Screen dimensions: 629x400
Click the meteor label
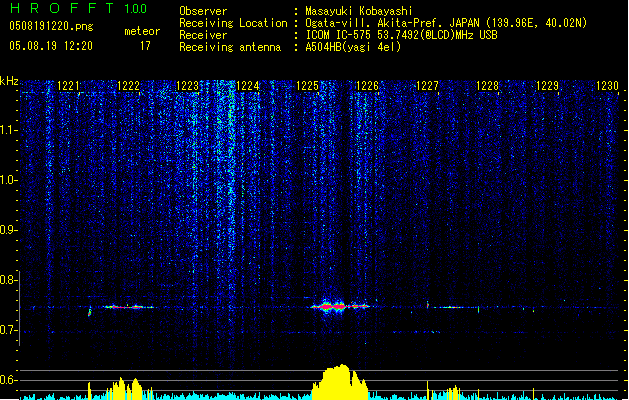[142, 31]
